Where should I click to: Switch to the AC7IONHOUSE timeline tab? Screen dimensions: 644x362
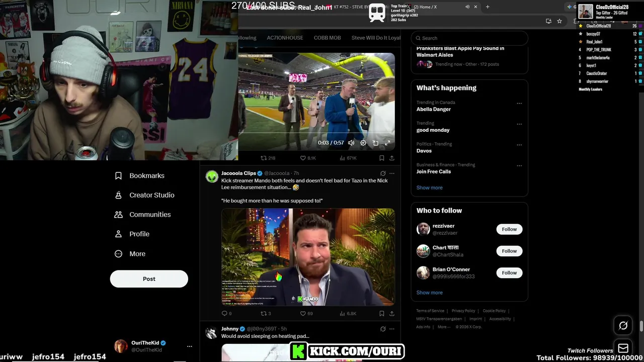[x=285, y=38]
